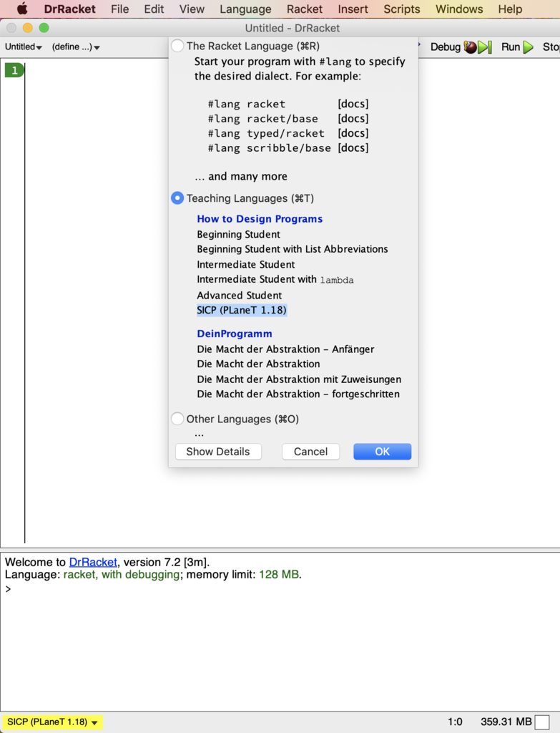
Task: Choose Beginning Student with List Abbreviations
Action: pyautogui.click(x=293, y=249)
